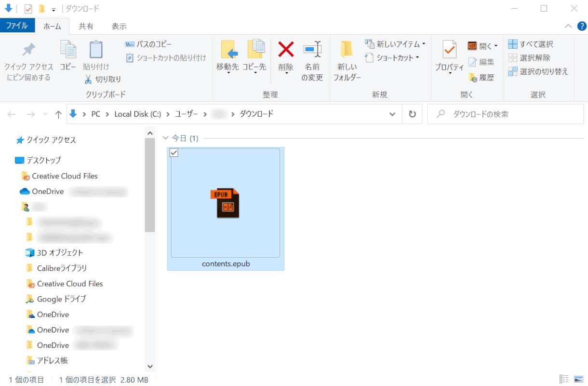588x386 pixels.
Task: Collapse the 今日 group header chevron
Action: (166, 138)
